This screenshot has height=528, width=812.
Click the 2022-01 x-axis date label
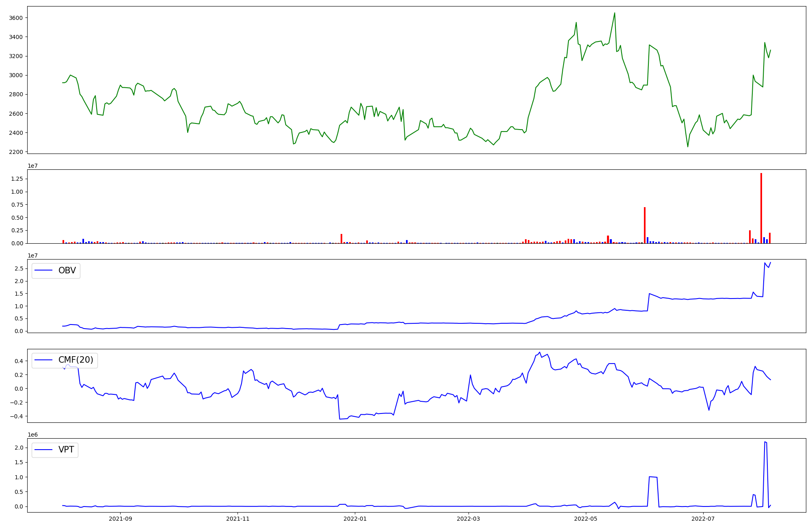(x=355, y=519)
